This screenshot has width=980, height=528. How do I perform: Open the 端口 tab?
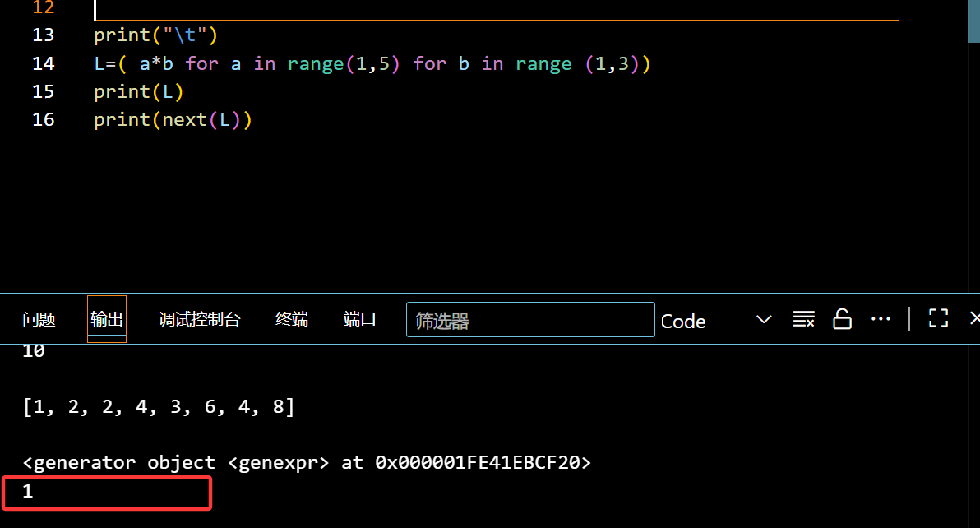coord(359,320)
